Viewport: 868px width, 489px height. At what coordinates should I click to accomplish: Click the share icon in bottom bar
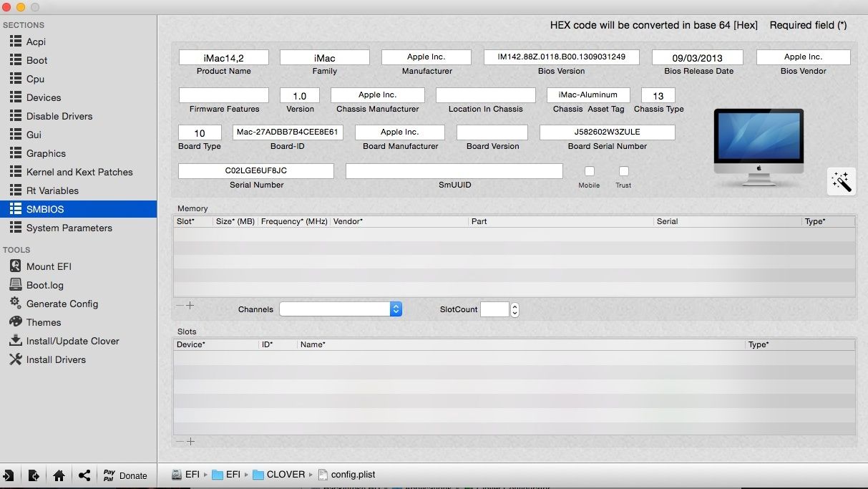point(84,475)
